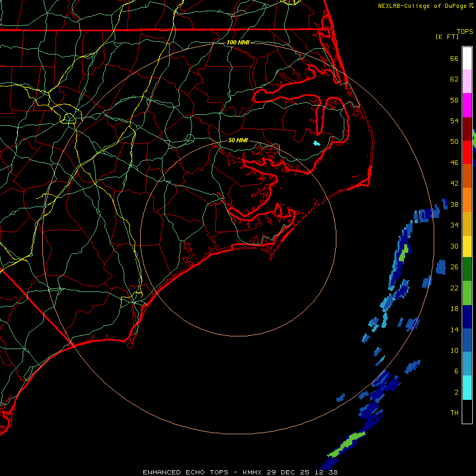This screenshot has width=476, height=476.
Task: Click the legend value 22
Action: 454,288
